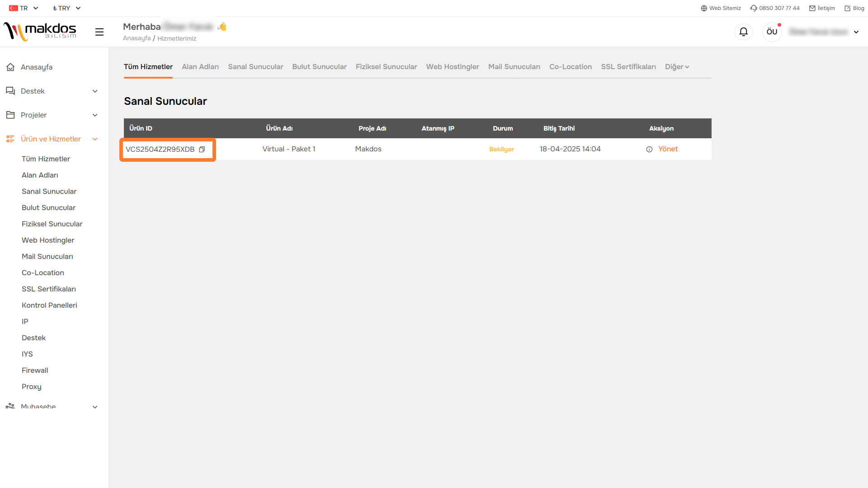Click the Ürün ID column header

[x=141, y=128]
